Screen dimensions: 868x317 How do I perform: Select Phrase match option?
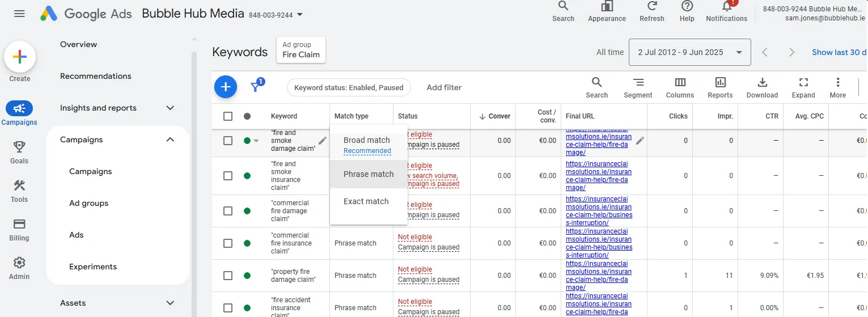click(369, 174)
